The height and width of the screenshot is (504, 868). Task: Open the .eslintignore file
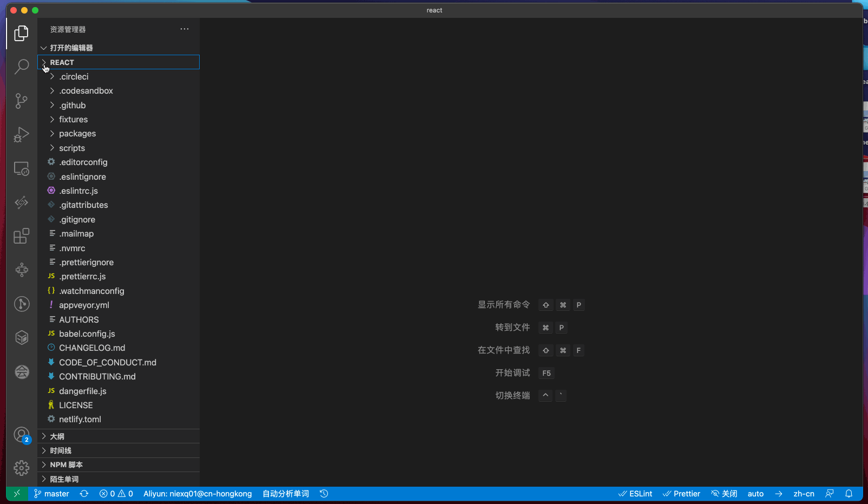(x=119, y=176)
